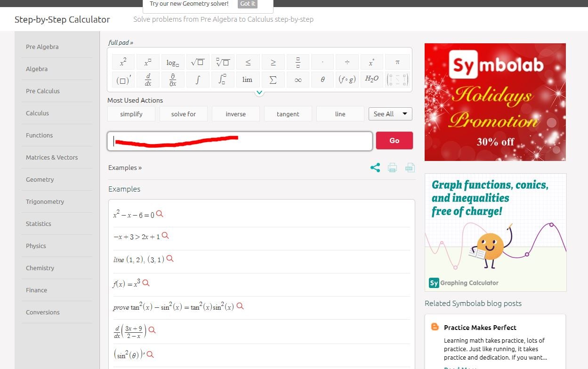The height and width of the screenshot is (369, 588).
Task: Insert the definite integral template
Action: (x=223, y=80)
